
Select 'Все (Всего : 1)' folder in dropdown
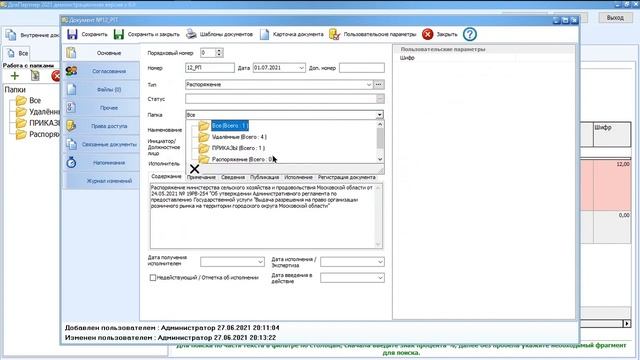pos(230,126)
